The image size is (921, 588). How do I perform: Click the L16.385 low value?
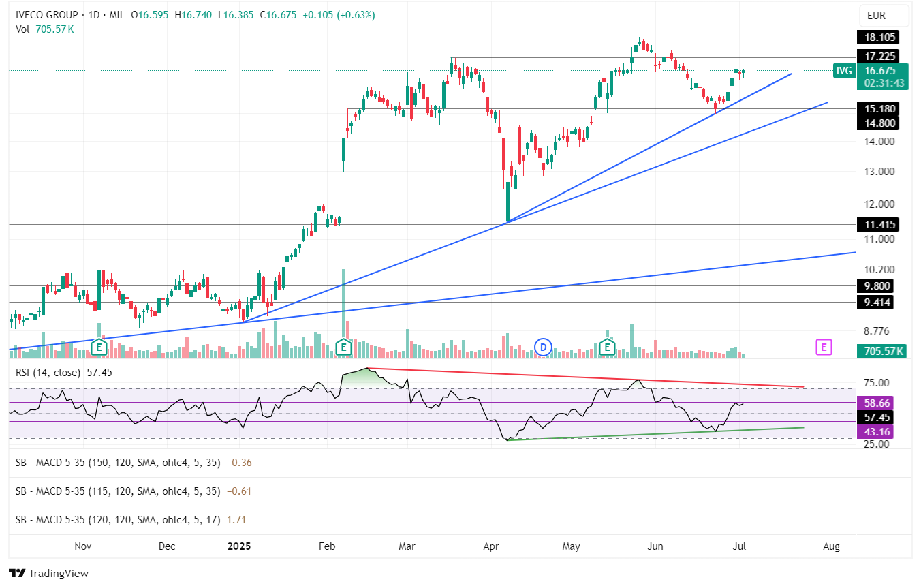[236, 15]
